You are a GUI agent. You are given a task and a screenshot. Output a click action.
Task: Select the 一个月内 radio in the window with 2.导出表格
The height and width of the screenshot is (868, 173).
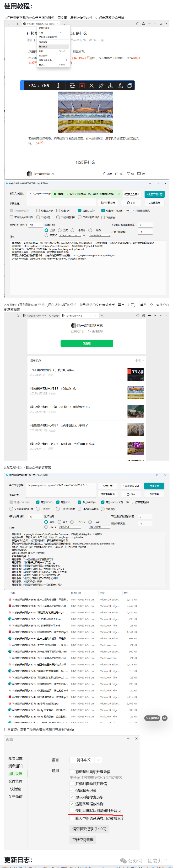(73, 230)
